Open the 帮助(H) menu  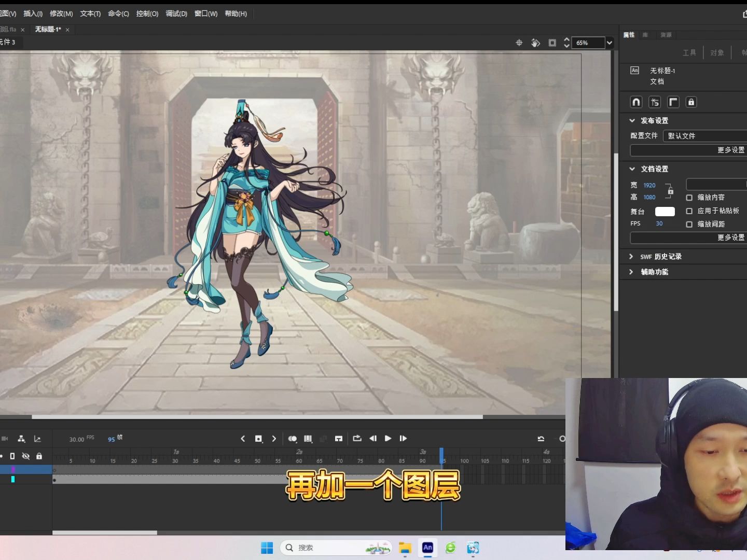pos(236,13)
